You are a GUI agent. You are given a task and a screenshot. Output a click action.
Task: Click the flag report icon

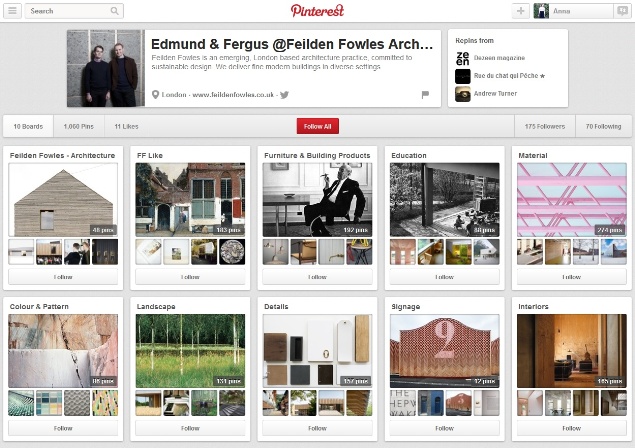point(425,95)
